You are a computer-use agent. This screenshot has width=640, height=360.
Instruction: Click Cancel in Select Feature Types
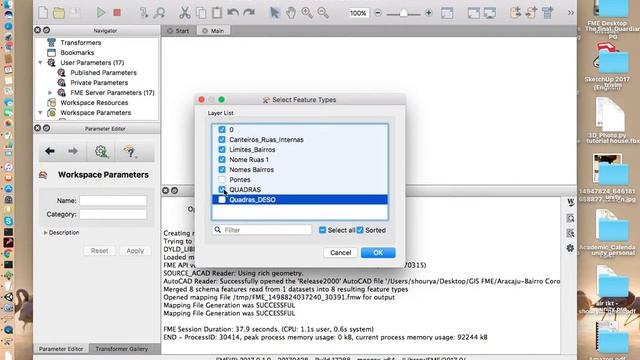coord(340,253)
